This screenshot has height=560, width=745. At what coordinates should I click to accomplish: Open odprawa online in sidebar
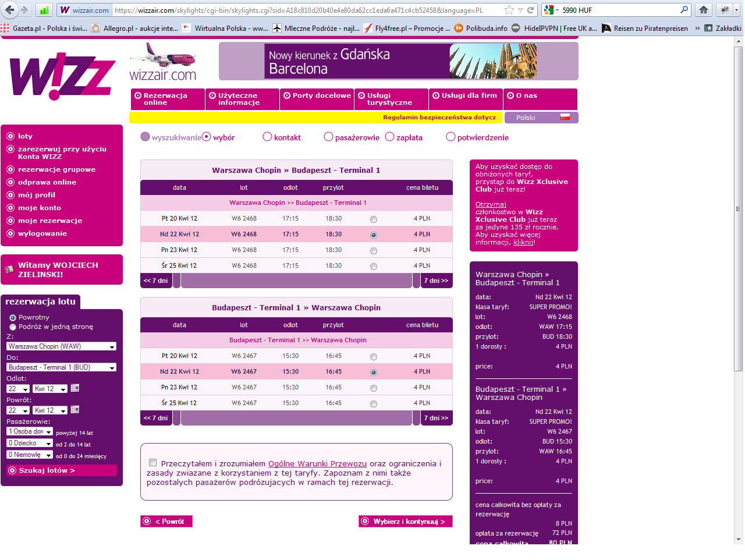[x=47, y=182]
